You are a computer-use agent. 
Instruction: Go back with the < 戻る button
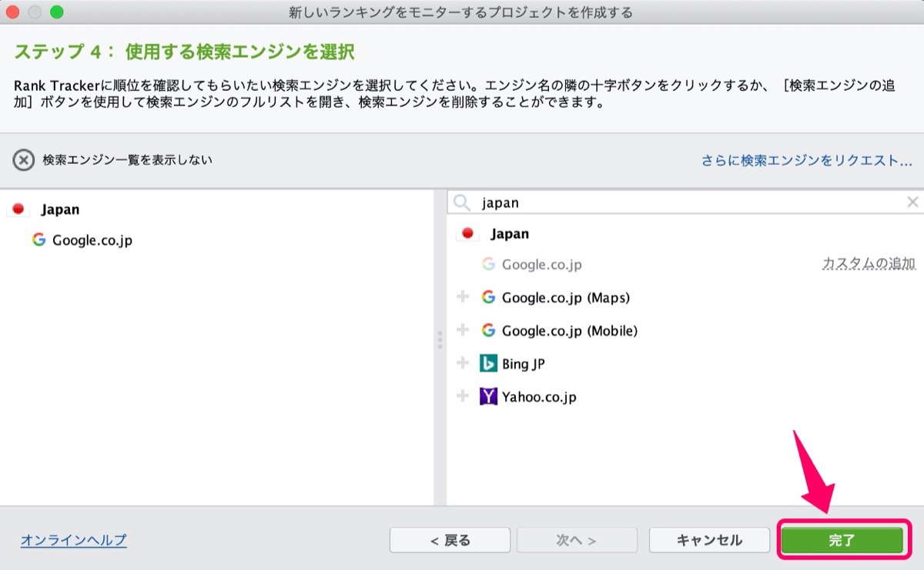(450, 540)
